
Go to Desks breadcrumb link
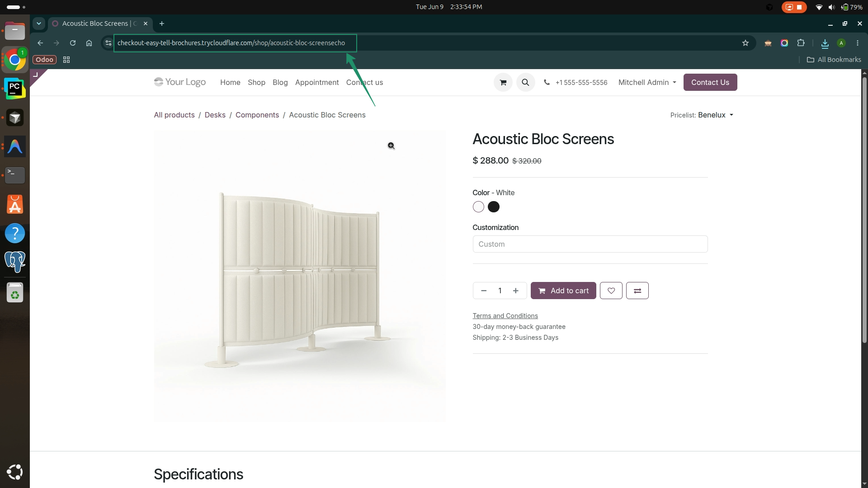click(215, 115)
